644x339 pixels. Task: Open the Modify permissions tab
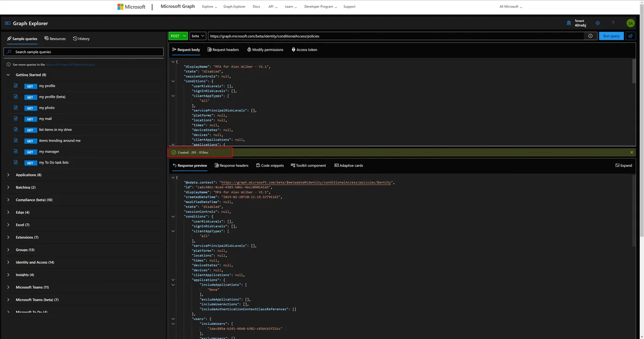click(265, 50)
